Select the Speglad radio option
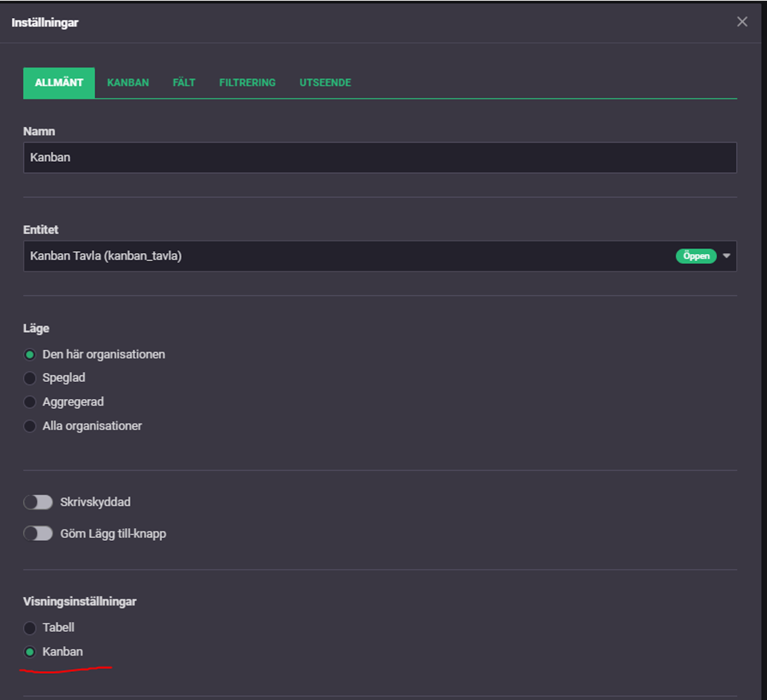 point(30,378)
